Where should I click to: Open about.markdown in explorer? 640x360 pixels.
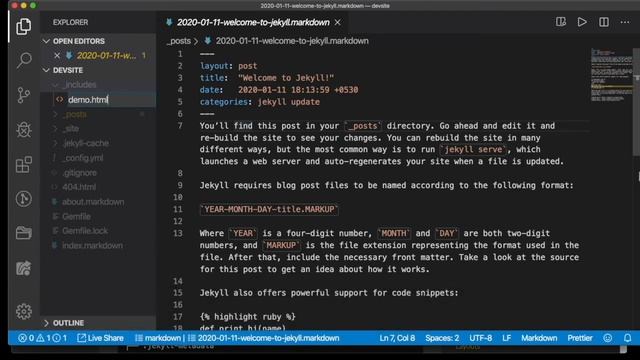point(93,202)
